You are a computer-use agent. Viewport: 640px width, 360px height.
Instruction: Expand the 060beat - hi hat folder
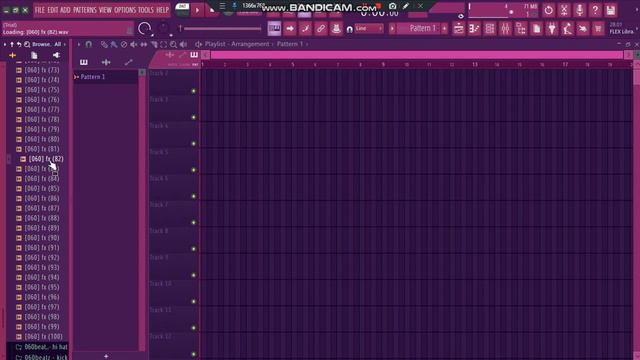tap(41, 347)
